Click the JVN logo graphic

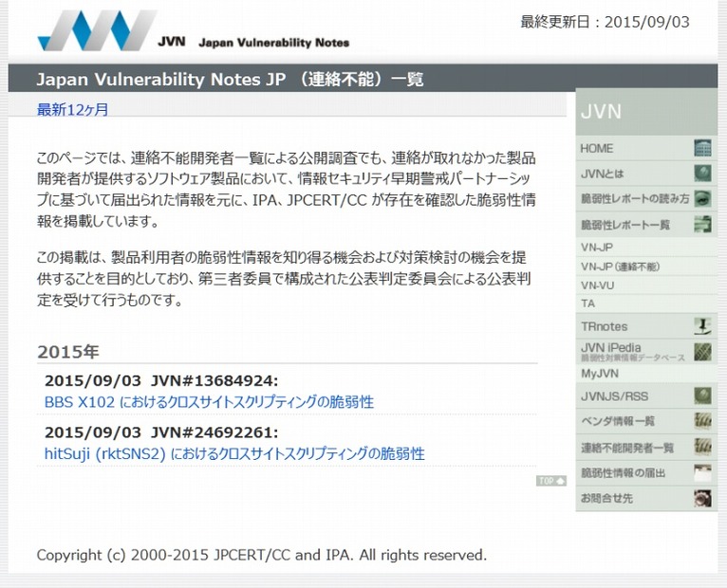tap(97, 30)
